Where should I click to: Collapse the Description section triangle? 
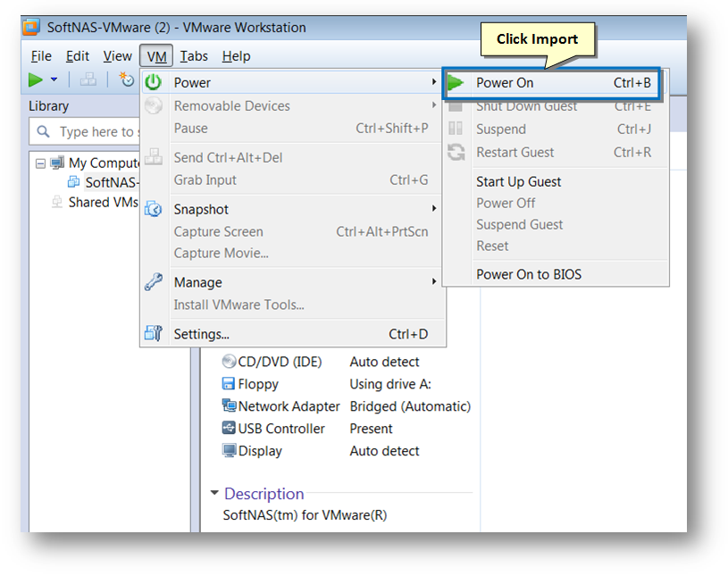point(214,492)
